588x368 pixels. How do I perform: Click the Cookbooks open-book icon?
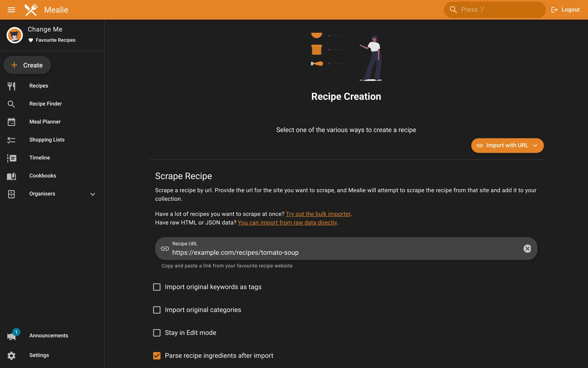point(11,176)
